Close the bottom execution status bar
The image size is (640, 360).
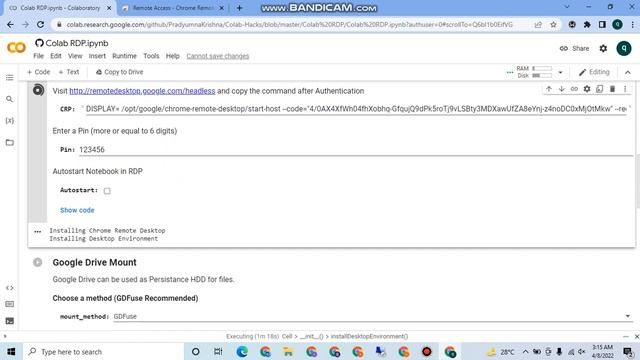(636, 336)
